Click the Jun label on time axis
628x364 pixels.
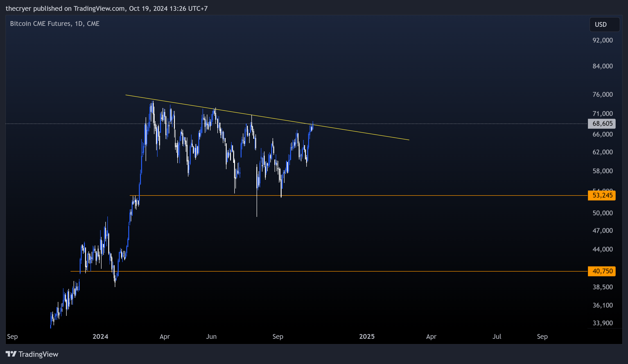(211, 337)
